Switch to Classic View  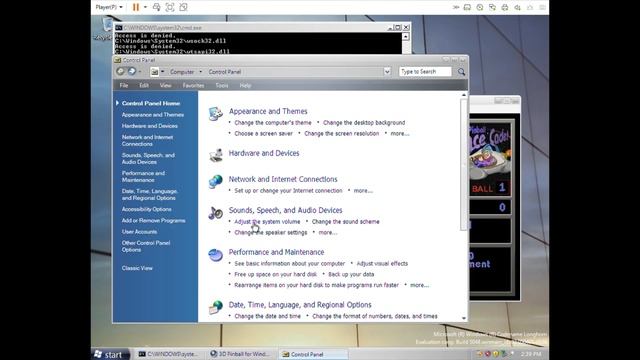137,268
